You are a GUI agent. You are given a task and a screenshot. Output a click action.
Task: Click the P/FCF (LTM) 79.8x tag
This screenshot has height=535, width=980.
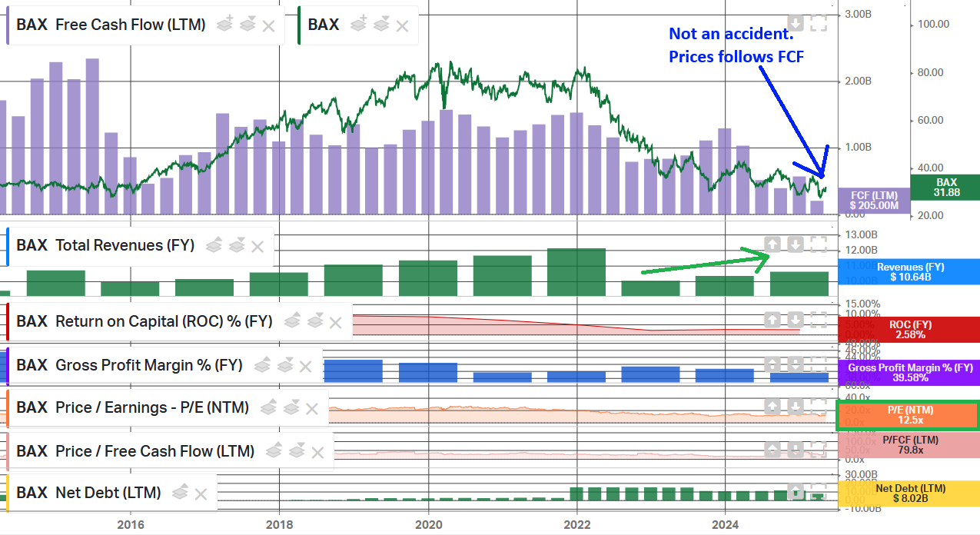pyautogui.click(x=909, y=445)
